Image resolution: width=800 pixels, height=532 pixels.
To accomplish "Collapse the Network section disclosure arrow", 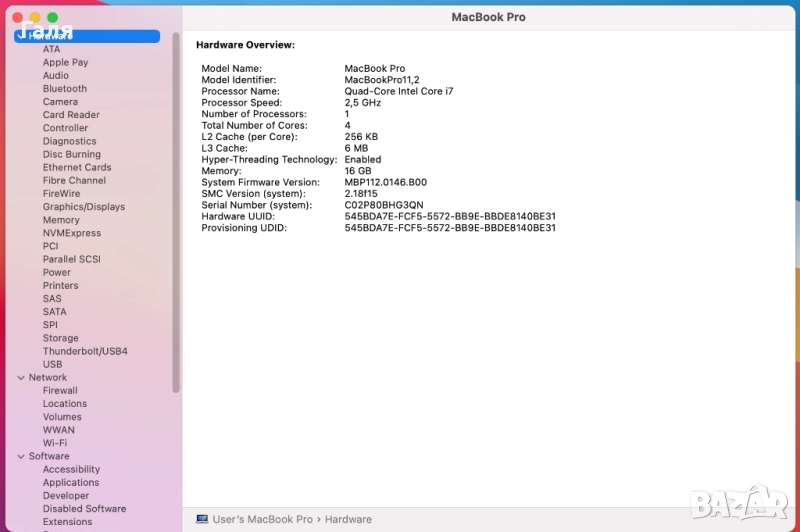I will pyautogui.click(x=20, y=378).
